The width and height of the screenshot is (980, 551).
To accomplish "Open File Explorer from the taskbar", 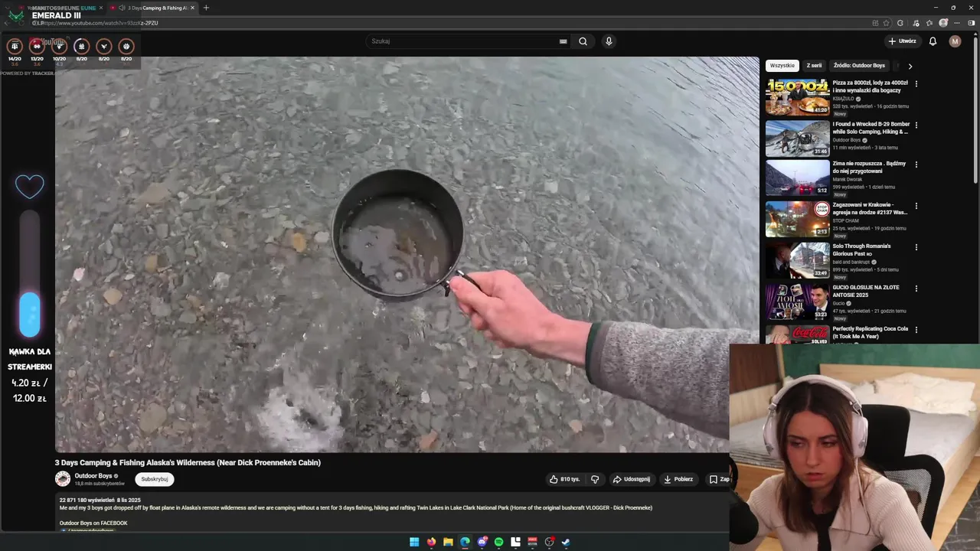I will [448, 542].
